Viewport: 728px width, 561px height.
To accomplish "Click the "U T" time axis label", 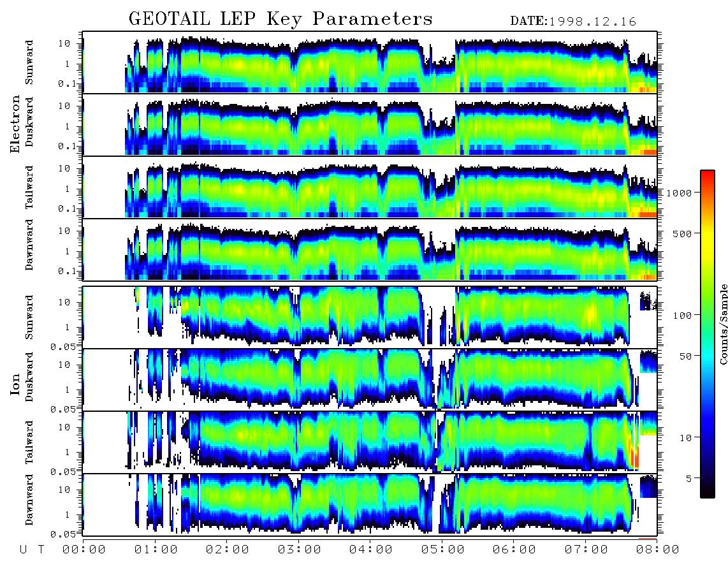I will [x=33, y=550].
